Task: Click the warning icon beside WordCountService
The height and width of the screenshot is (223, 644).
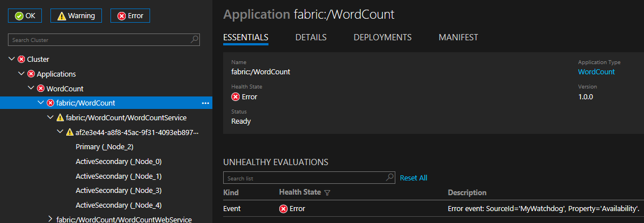Action: pyautogui.click(x=60, y=117)
